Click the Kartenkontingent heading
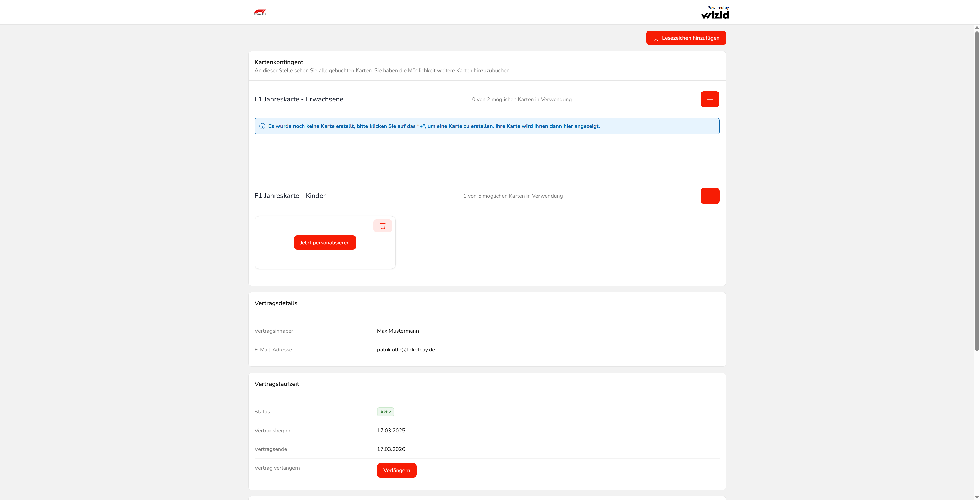The height and width of the screenshot is (500, 980). click(x=278, y=62)
